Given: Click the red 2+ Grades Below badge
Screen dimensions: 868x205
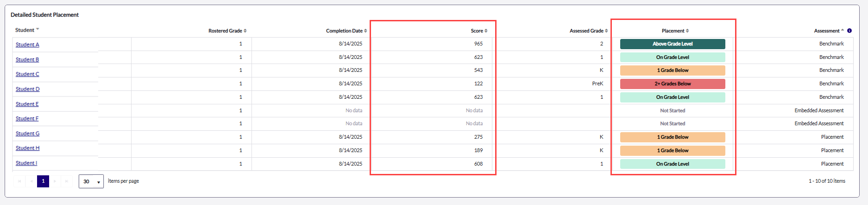Looking at the screenshot, I should pyautogui.click(x=673, y=84).
